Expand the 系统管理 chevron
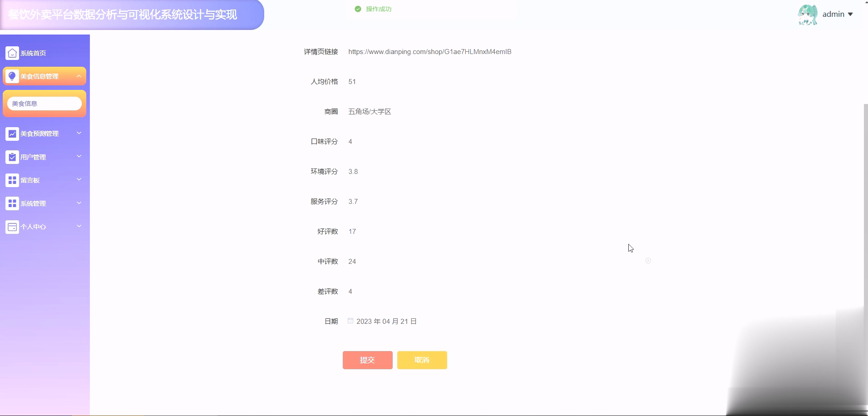Image resolution: width=868 pixels, height=416 pixels. (x=79, y=203)
